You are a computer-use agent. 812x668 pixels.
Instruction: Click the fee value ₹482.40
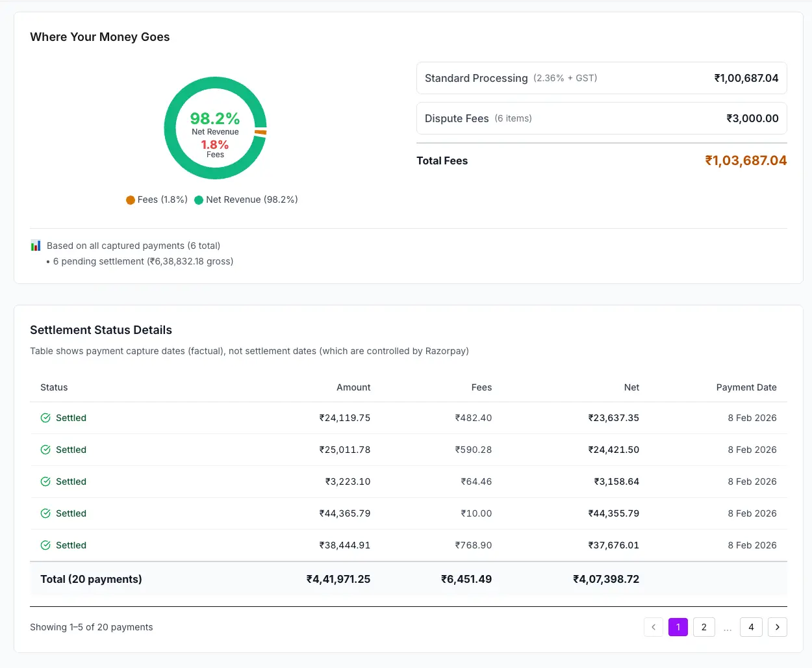coord(474,418)
